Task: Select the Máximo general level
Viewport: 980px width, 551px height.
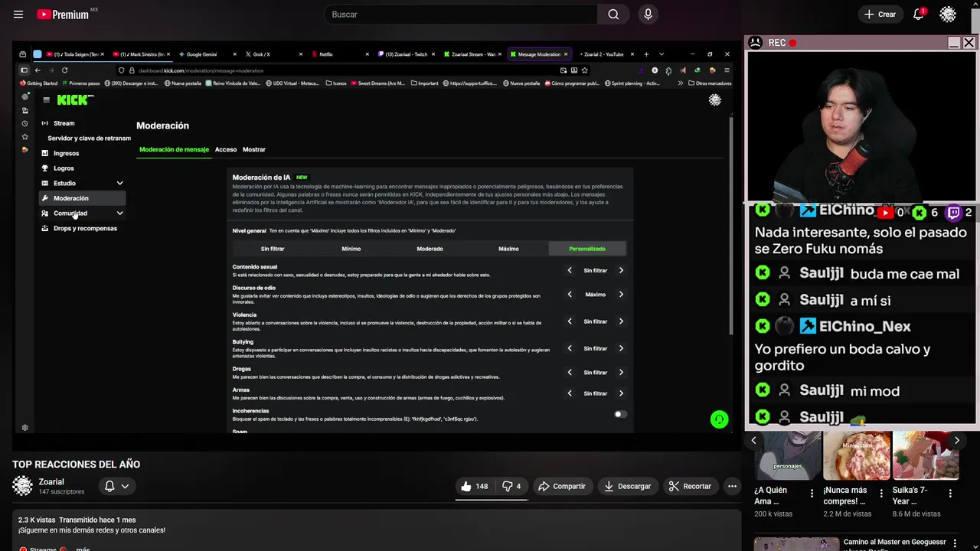Action: tap(508, 249)
